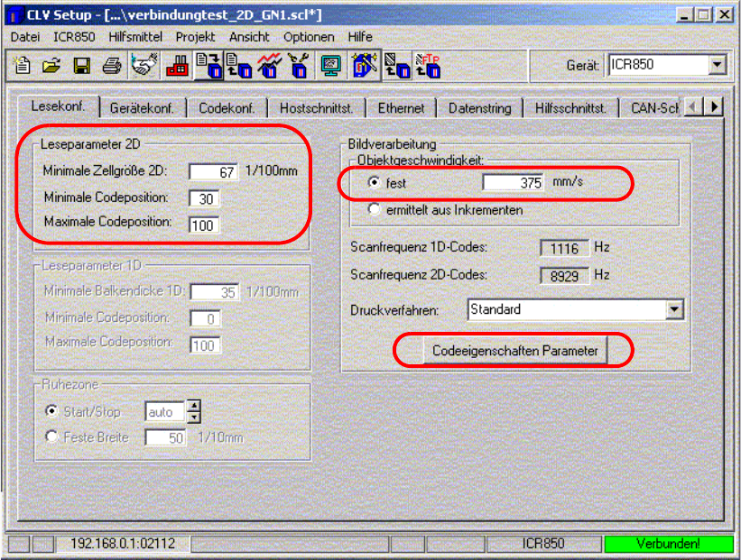
Task: Open the Datei menu
Action: pyautogui.click(x=25, y=37)
